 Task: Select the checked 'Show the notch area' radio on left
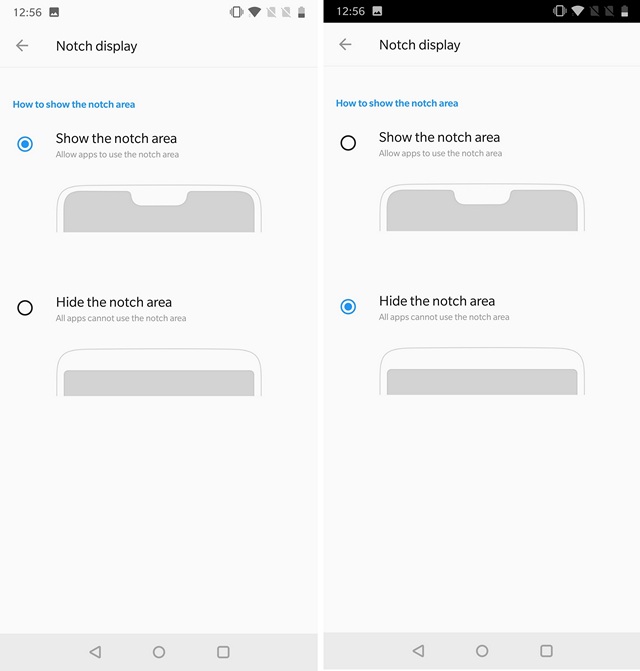pyautogui.click(x=25, y=144)
